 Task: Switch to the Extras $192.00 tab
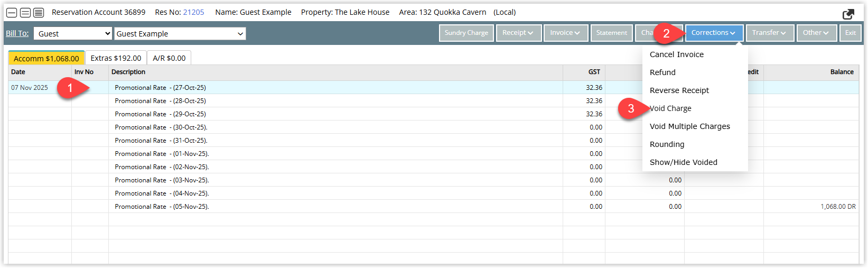coord(116,58)
